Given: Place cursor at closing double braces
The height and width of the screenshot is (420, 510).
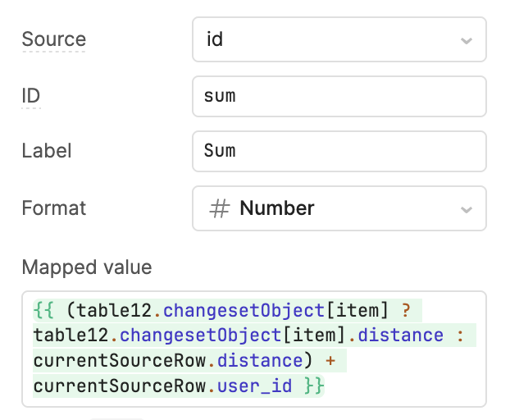Looking at the screenshot, I should (313, 385).
